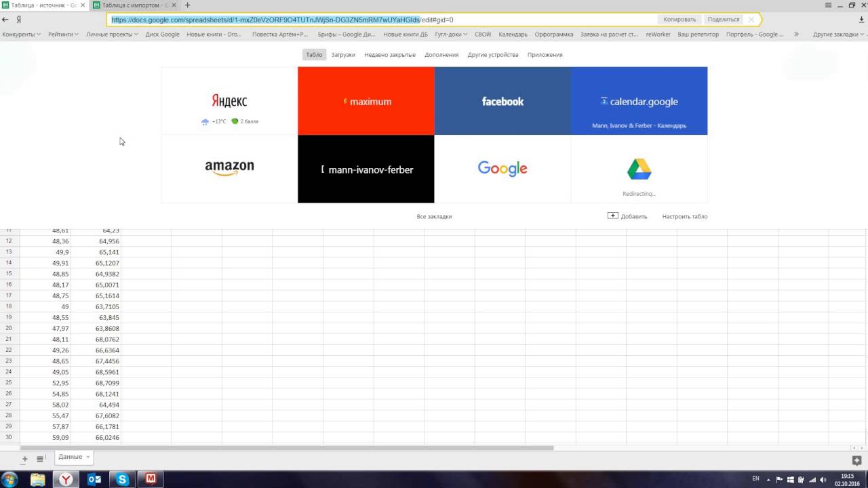This screenshot has width=868, height=488.
Task: Click the Yandex Browser taskbar icon
Action: (66, 479)
